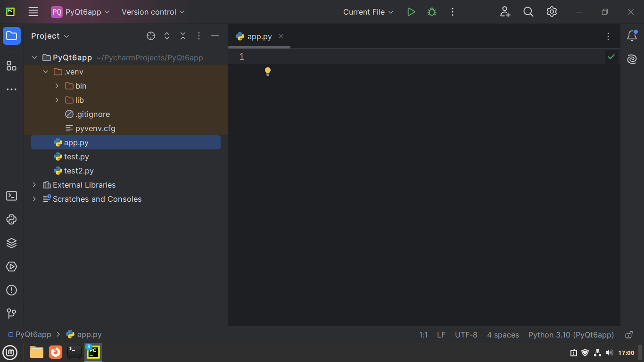The width and height of the screenshot is (644, 362).
Task: Expand the lib folder
Action: pyautogui.click(x=57, y=100)
